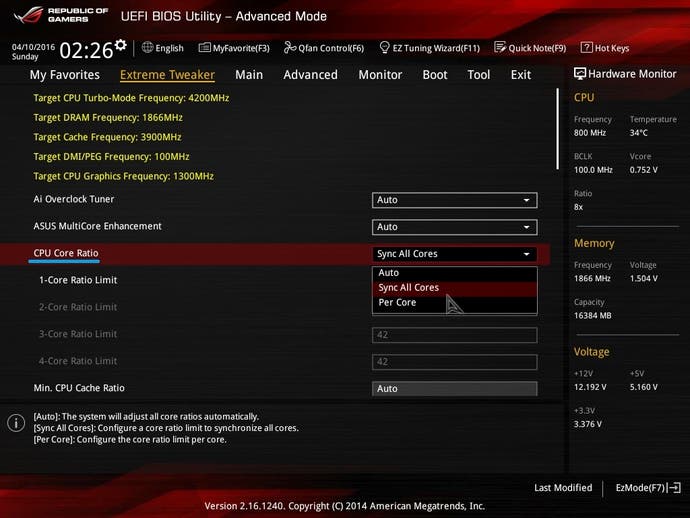Click the +12V reading 12.192 V
The height and width of the screenshot is (518, 690).
590,387
